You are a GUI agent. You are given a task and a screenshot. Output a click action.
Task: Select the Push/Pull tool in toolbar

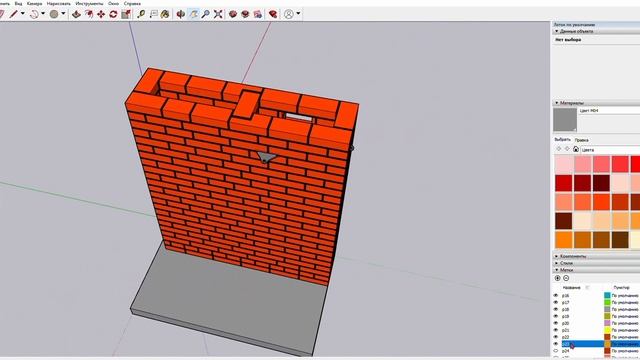pyautogui.click(x=76, y=14)
